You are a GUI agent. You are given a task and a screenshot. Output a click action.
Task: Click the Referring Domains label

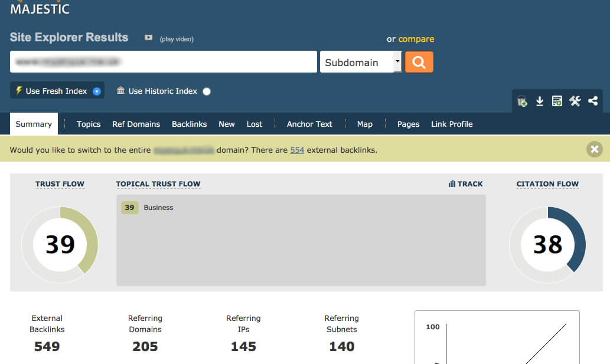[x=145, y=324]
